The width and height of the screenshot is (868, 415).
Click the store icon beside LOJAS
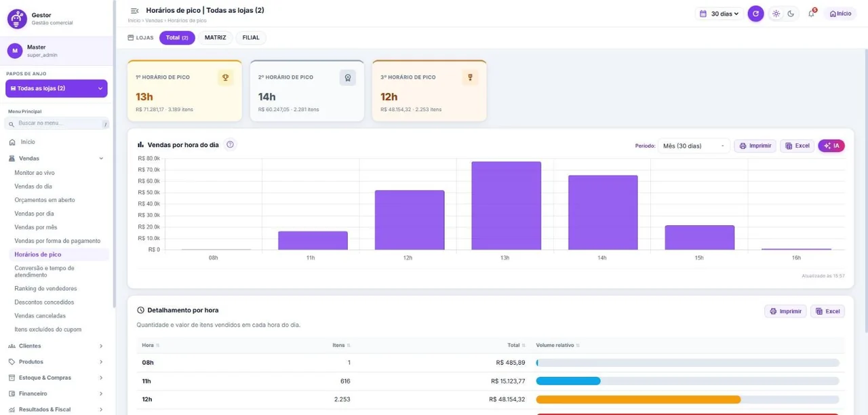(x=131, y=38)
